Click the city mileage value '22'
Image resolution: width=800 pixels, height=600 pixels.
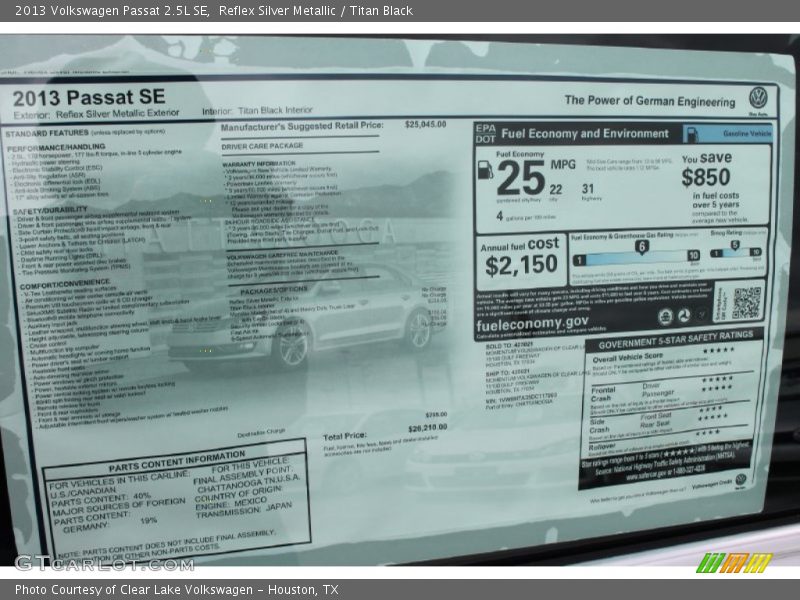coord(556,190)
